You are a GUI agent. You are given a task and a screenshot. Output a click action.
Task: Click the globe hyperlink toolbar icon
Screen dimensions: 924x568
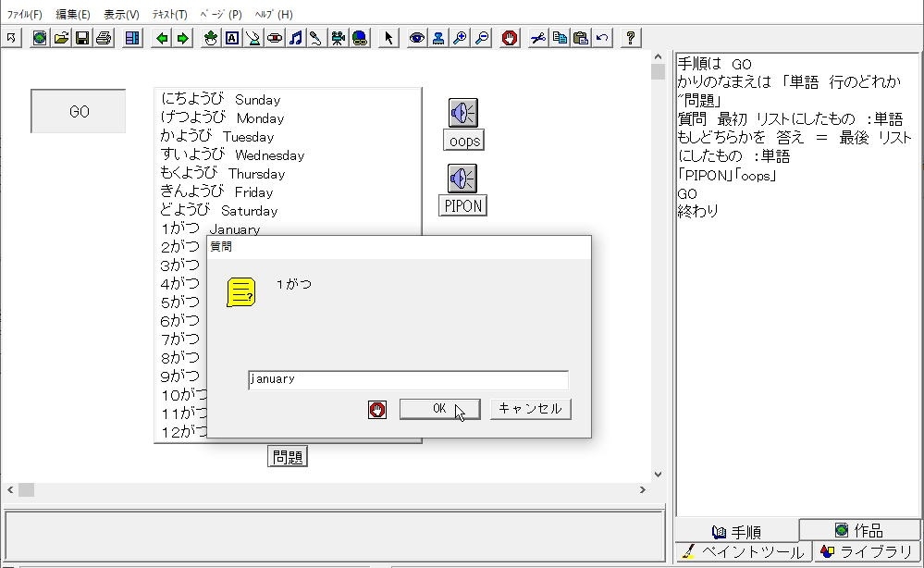tap(360, 38)
